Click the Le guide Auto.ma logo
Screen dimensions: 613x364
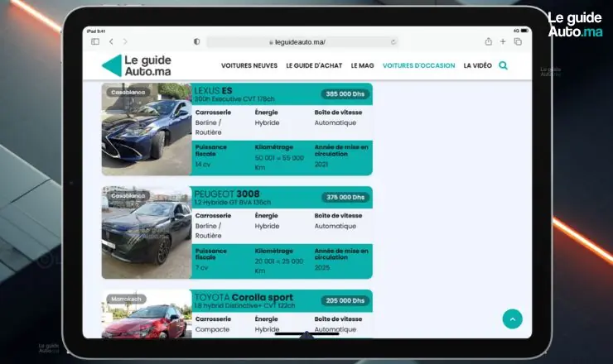tap(137, 65)
